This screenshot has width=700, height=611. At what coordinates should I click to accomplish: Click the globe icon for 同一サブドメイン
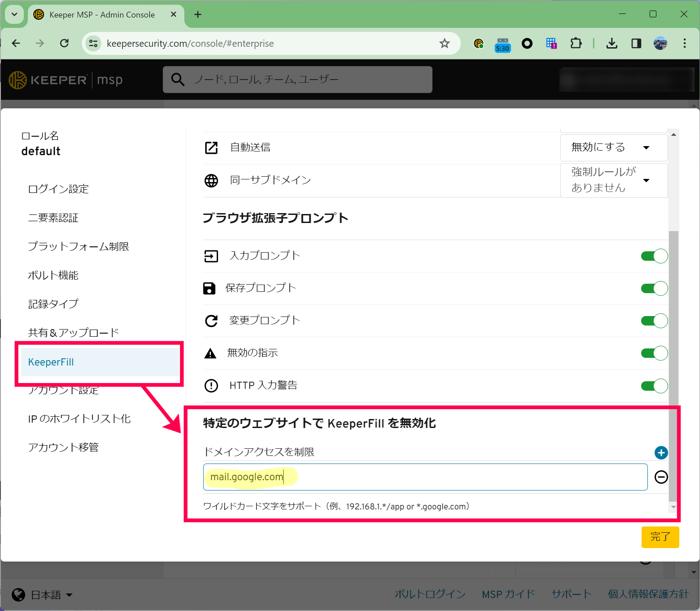pyautogui.click(x=211, y=180)
